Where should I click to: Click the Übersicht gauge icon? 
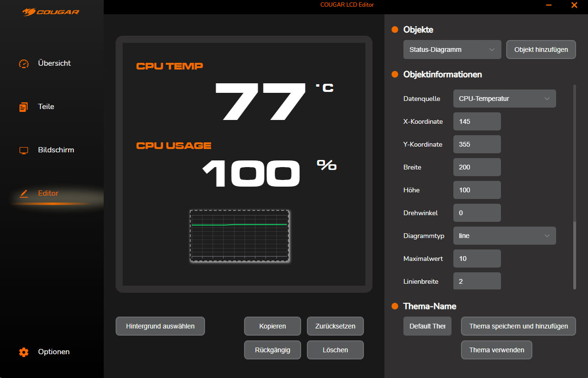coord(24,64)
